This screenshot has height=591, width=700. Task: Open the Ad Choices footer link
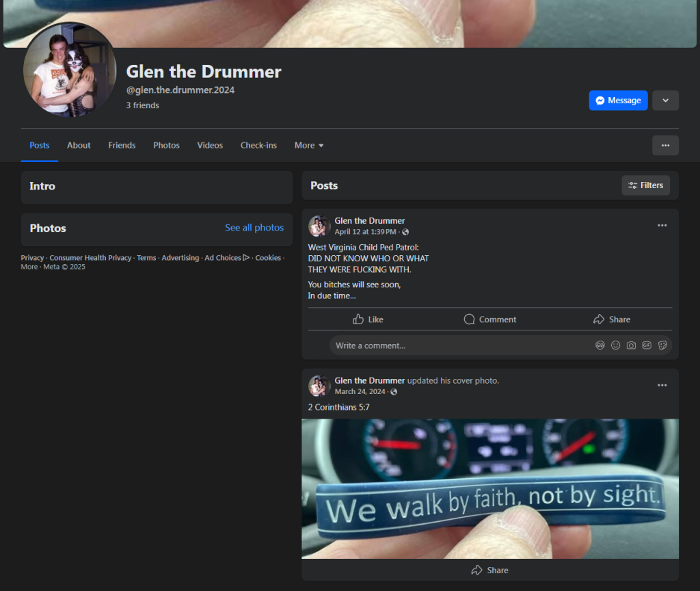227,258
